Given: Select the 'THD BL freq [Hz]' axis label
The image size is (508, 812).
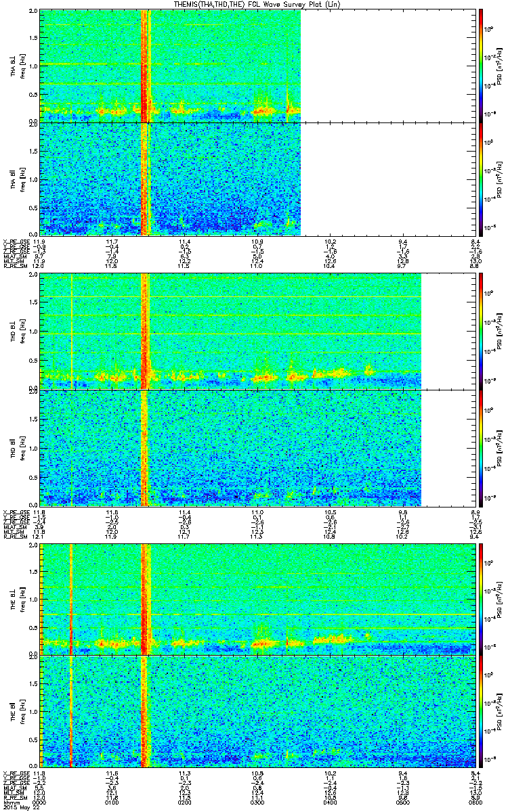Looking at the screenshot, I should [x=16, y=331].
